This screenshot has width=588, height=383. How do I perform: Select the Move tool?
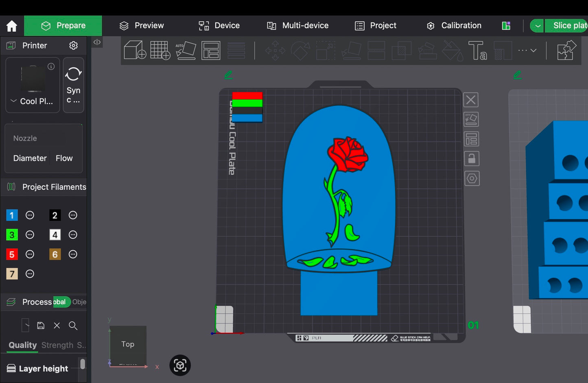click(x=275, y=51)
